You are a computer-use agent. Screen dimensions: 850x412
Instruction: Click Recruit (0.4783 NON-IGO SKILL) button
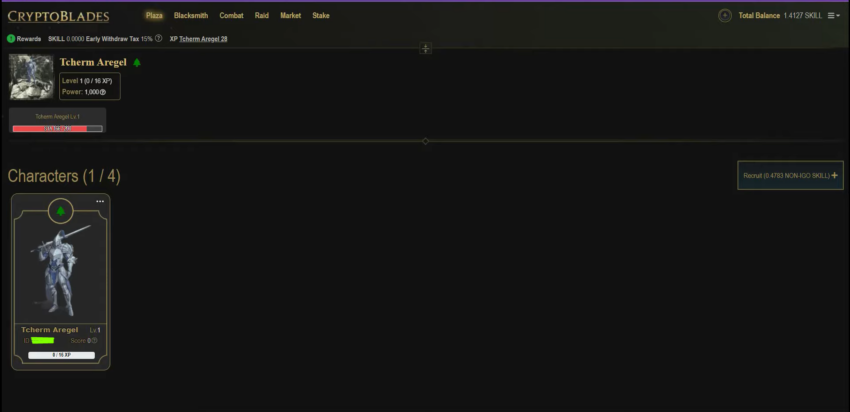click(790, 175)
